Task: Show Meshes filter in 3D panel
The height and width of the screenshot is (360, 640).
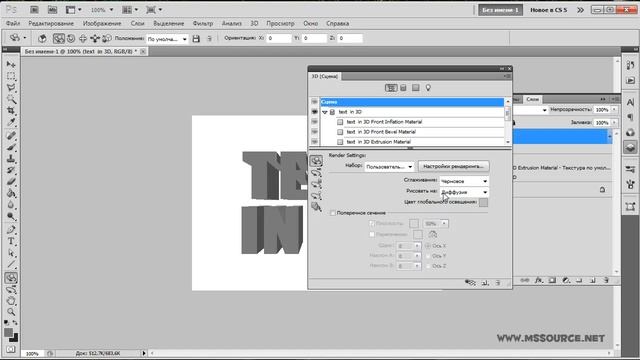Action: (x=403, y=88)
